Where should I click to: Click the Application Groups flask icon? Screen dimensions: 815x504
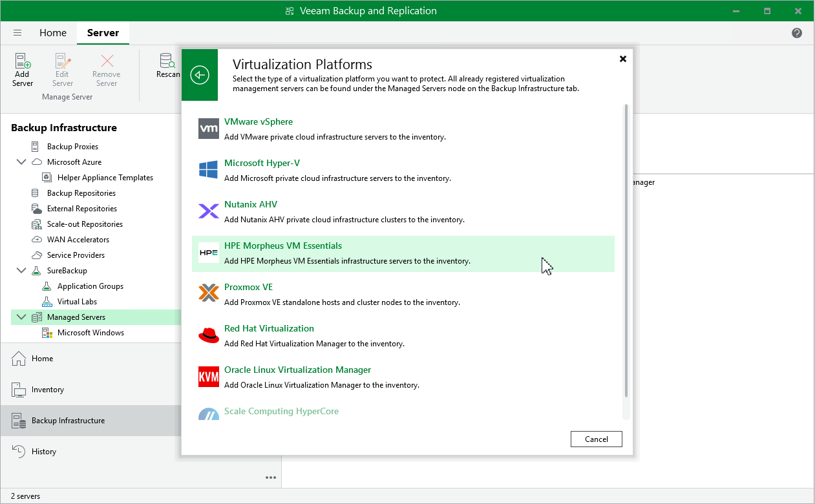47,286
